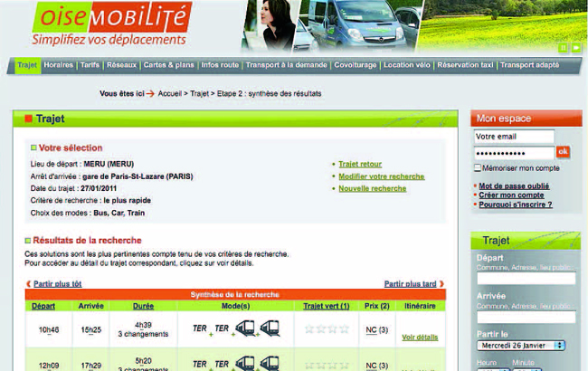Viewport: 588px width, 371px height.
Task: Open Modifier votre recherche link
Action: (381, 176)
